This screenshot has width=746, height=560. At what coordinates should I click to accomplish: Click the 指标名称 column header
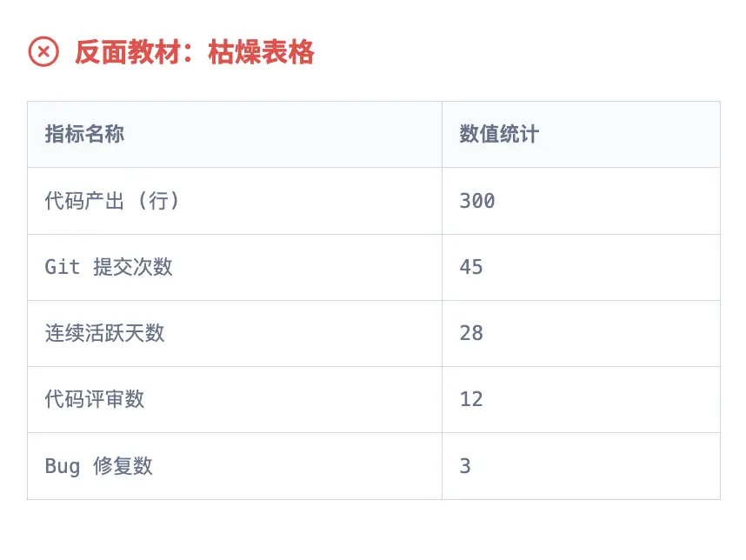(x=84, y=134)
